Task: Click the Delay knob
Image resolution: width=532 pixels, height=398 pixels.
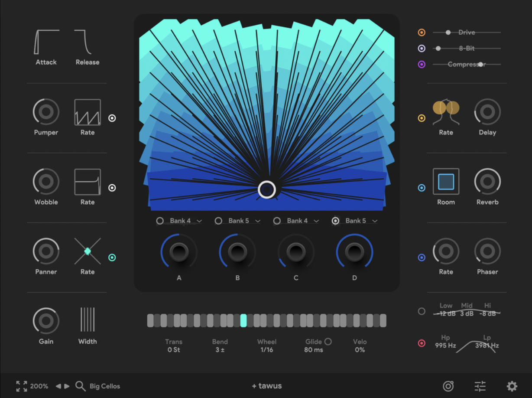Action: [487, 112]
